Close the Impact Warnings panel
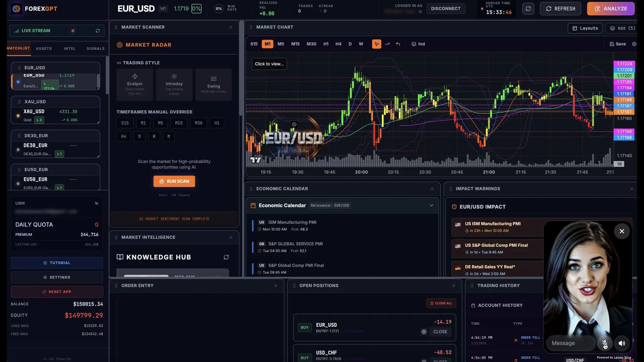644x362 pixels. (632, 189)
